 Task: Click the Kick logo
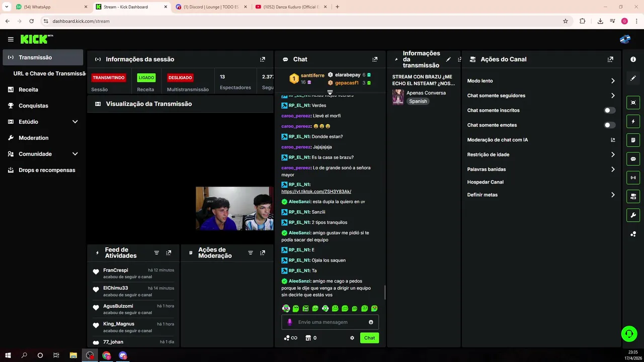point(37,39)
